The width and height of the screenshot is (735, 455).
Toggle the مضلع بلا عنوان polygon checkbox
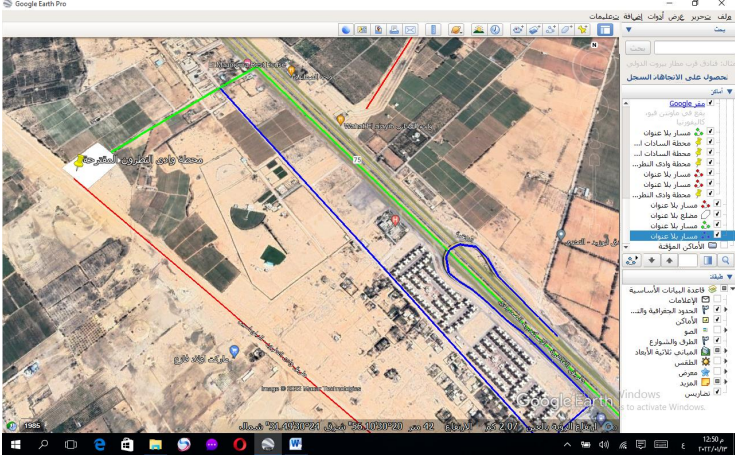[x=717, y=214]
